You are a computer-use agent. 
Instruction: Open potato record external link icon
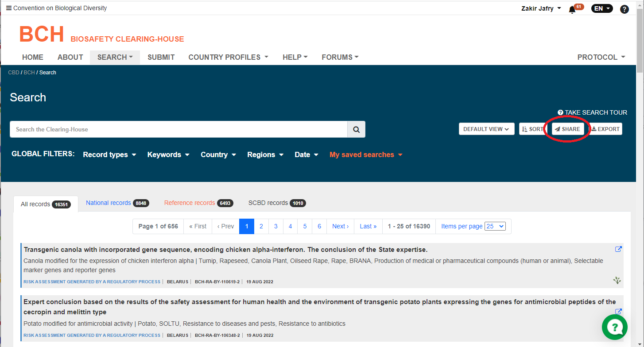[x=618, y=312]
